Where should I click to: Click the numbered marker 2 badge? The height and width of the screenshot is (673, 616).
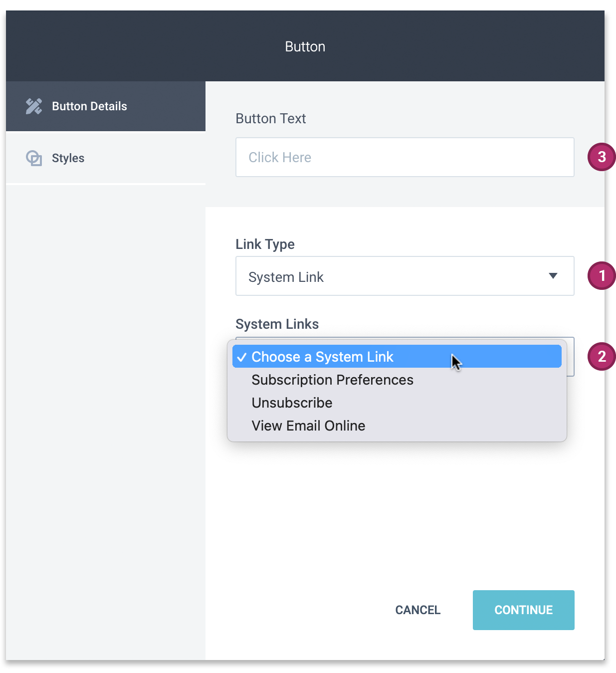602,357
